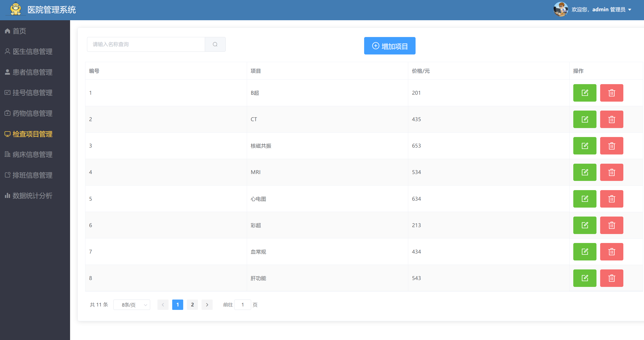Edit the 心电图 item
This screenshot has width=644, height=340.
point(585,199)
